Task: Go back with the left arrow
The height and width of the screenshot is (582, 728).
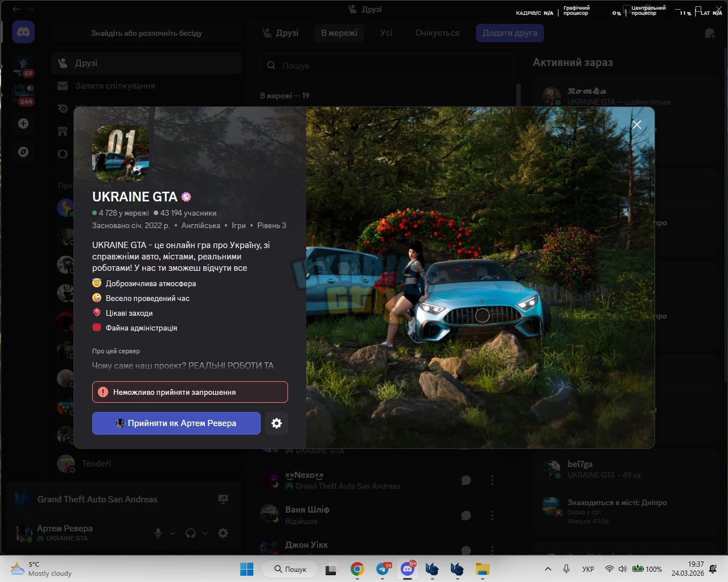Action: [17, 9]
